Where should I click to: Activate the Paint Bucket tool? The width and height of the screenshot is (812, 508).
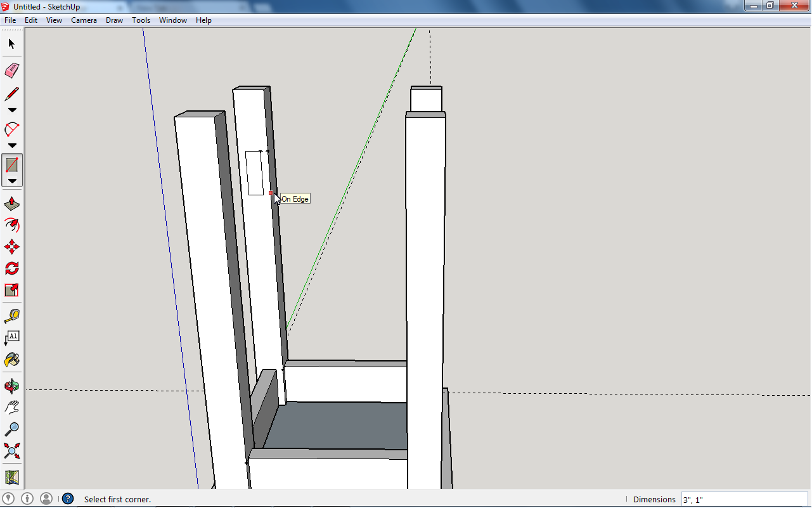tap(11, 359)
